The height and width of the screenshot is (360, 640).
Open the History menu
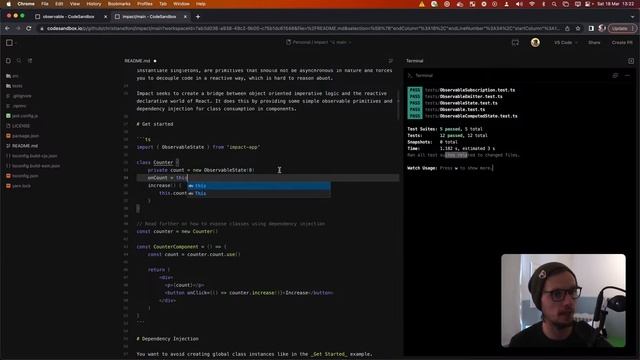[x=93, y=4]
